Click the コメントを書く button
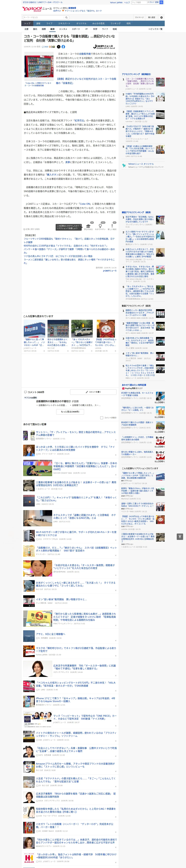186x868 pixels. click(93, 392)
